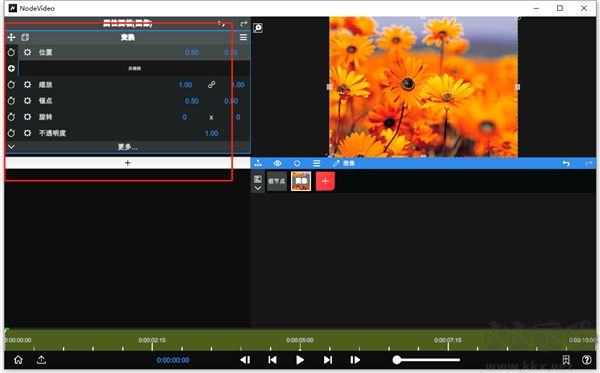Click the 0:00:02:15 timeline marker

tap(152, 340)
